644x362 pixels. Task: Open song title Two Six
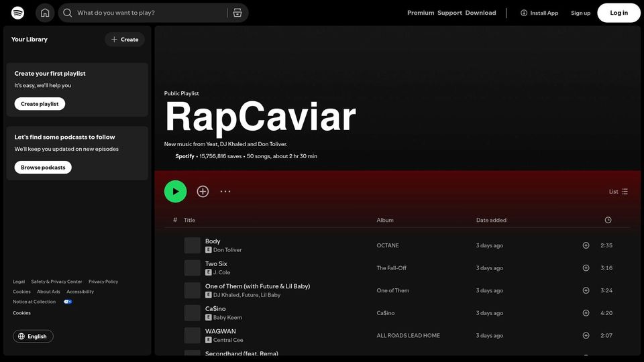216,264
